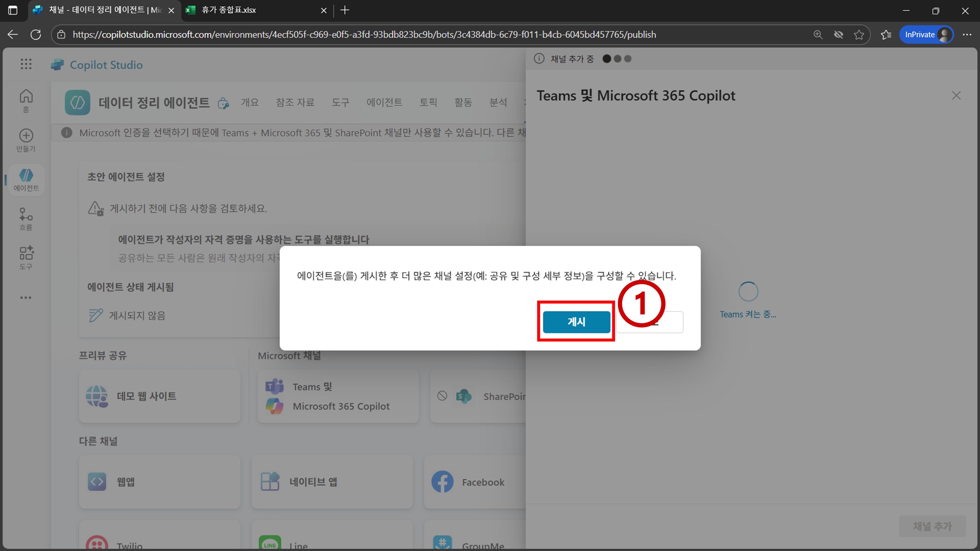This screenshot has height=551, width=980.
Task: Click the browser refresh icon
Action: 36,35
